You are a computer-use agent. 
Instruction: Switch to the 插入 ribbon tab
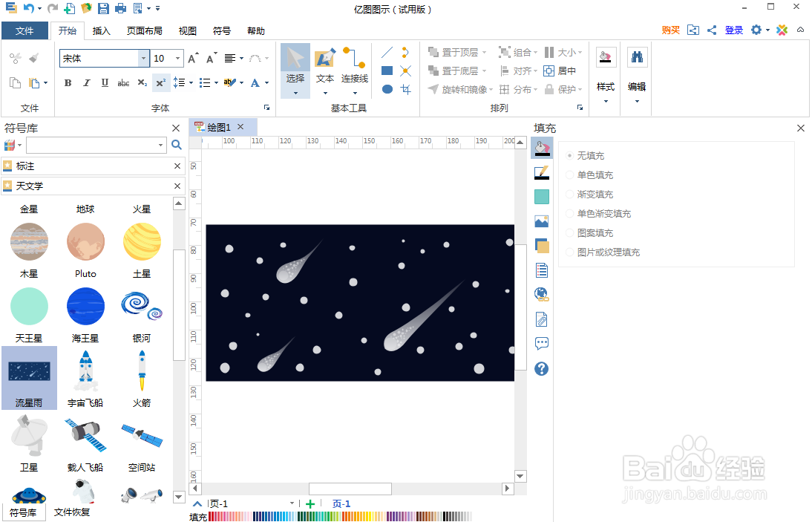point(102,31)
